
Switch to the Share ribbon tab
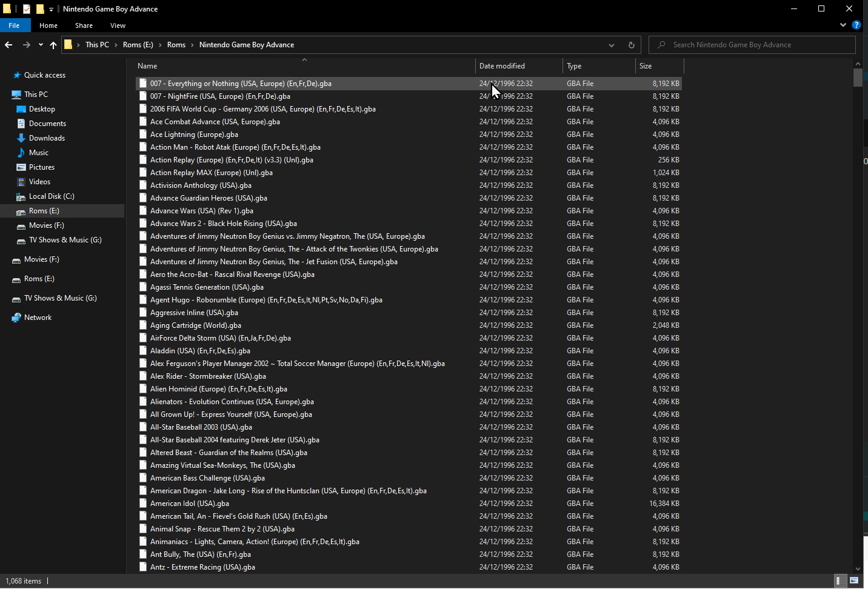tap(84, 25)
